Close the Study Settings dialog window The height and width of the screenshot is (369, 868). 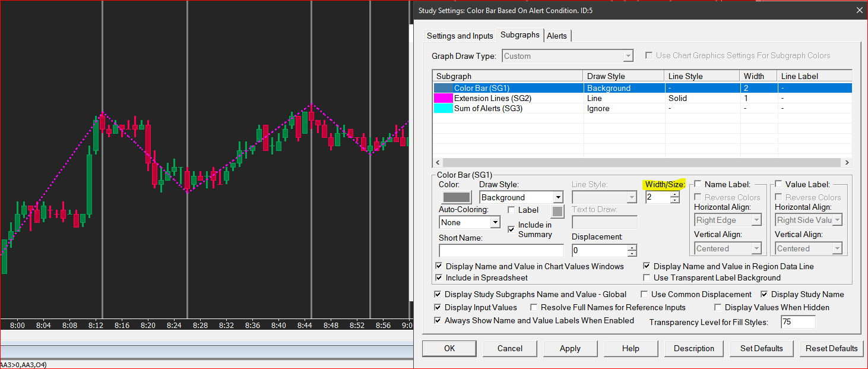(859, 10)
